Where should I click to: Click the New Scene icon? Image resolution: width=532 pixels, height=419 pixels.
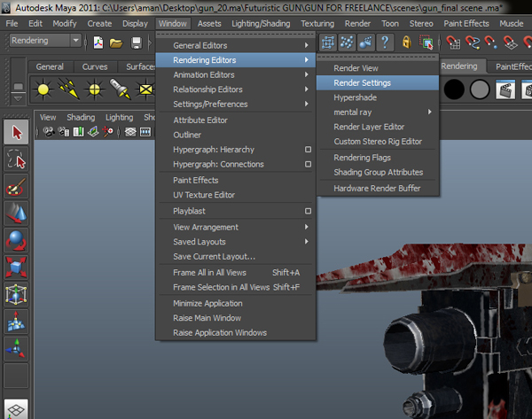pyautogui.click(x=98, y=43)
